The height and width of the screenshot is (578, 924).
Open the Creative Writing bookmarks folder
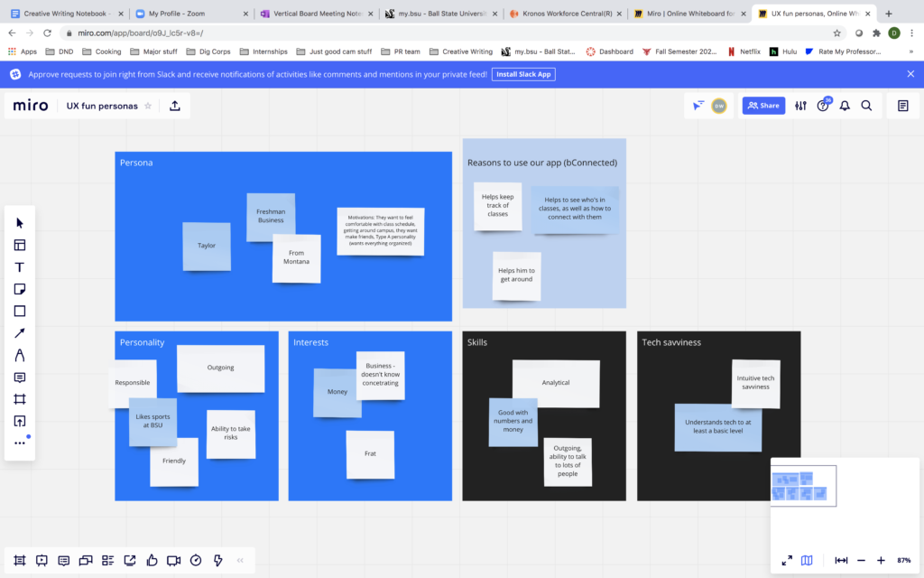point(461,51)
